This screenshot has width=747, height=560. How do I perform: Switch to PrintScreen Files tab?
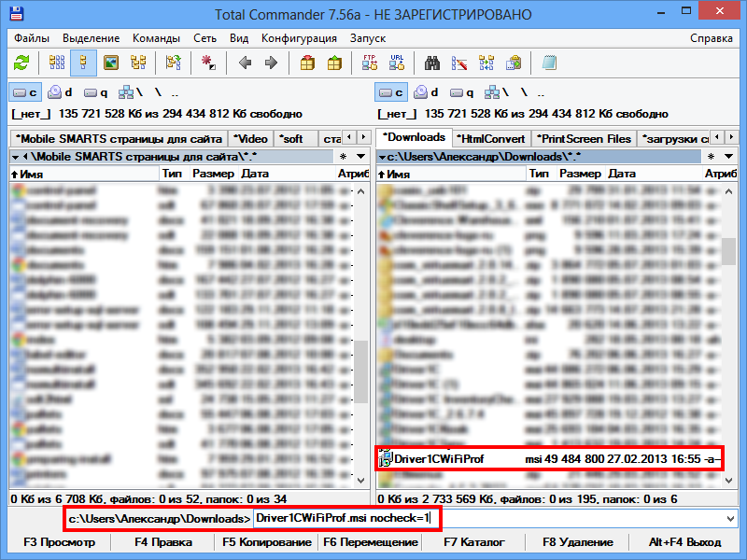[x=584, y=139]
